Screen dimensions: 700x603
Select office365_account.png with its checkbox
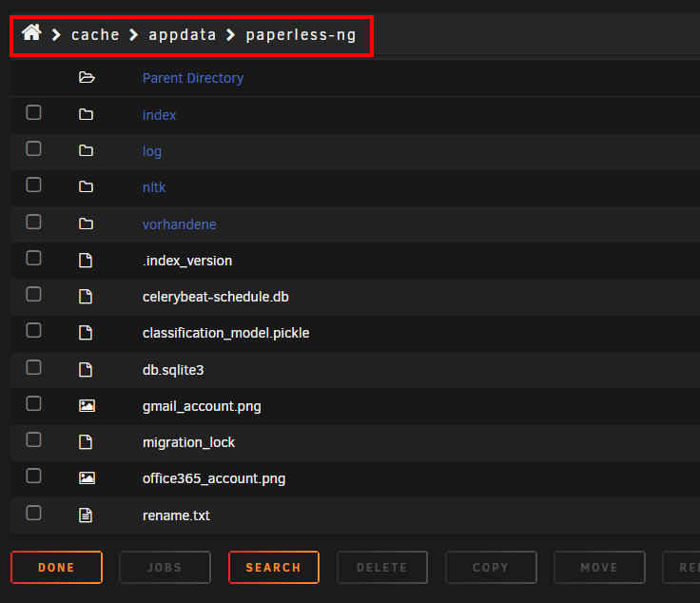click(x=33, y=477)
